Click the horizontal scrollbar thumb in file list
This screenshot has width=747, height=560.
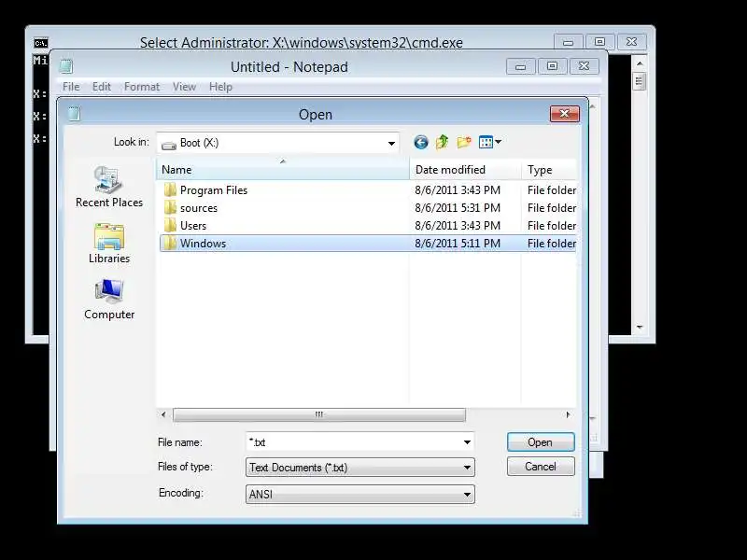(x=318, y=414)
